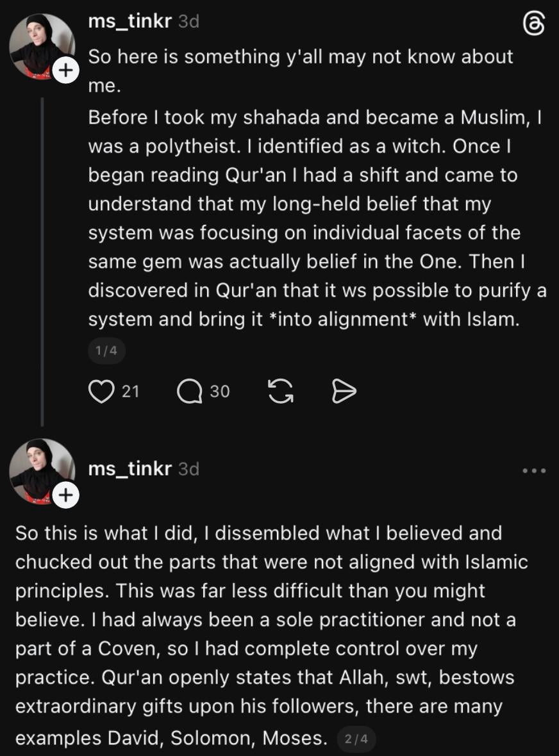Open the three-dot menu on second post
Viewport: 559px width, 756px height.
point(535,470)
